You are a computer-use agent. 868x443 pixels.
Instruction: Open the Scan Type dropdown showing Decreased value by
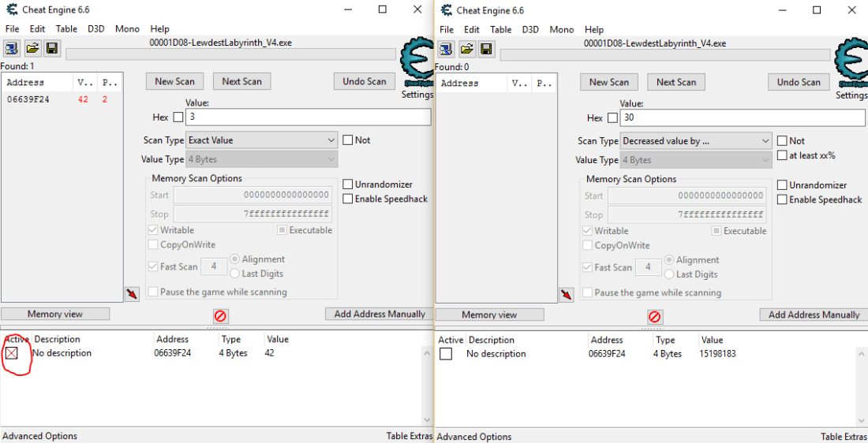[696, 141]
